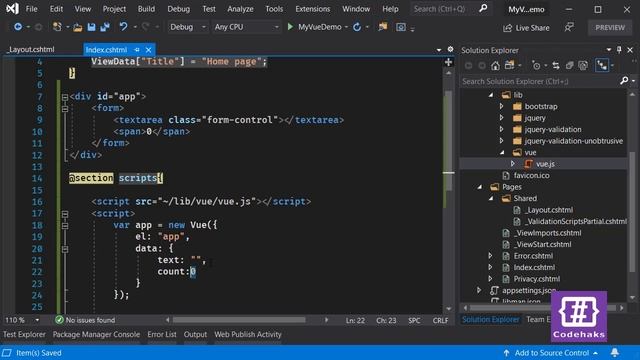
Task: Click Show All Files icon in Solution Explorer
Action: tap(583, 65)
